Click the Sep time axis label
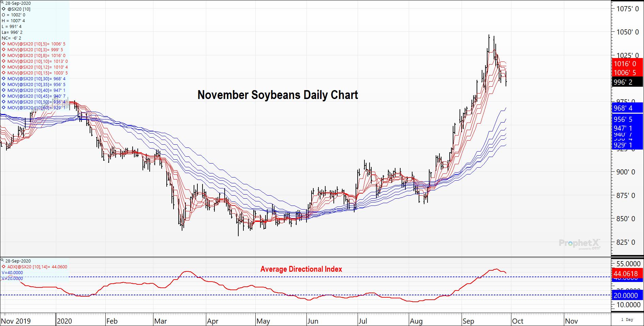Screen dimensions: 644x326 (x=468, y=321)
